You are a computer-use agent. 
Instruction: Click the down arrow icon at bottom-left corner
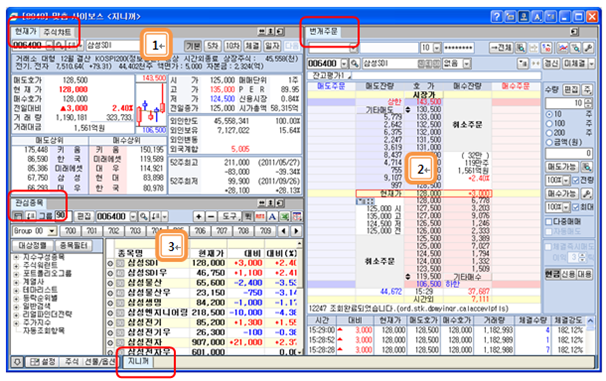[x=17, y=362]
